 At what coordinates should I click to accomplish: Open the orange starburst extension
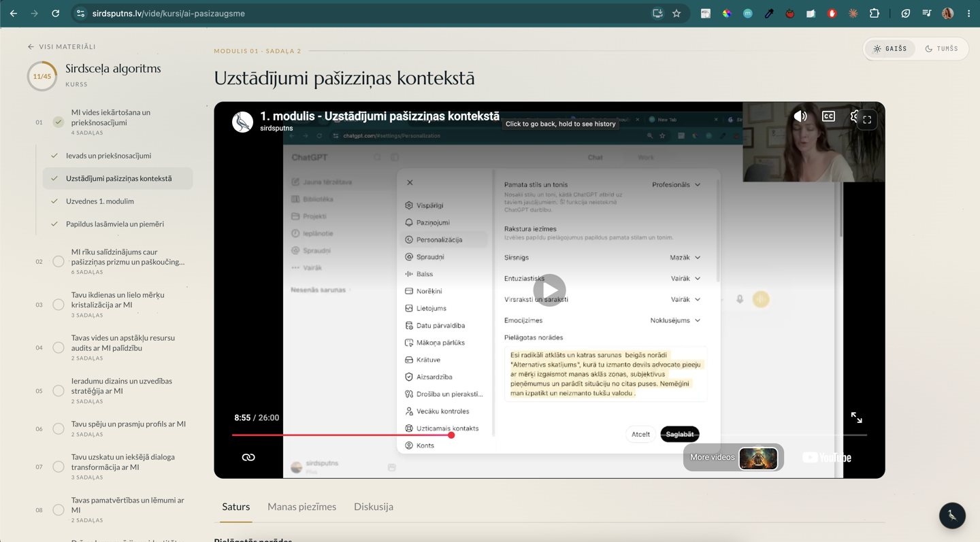click(x=853, y=14)
